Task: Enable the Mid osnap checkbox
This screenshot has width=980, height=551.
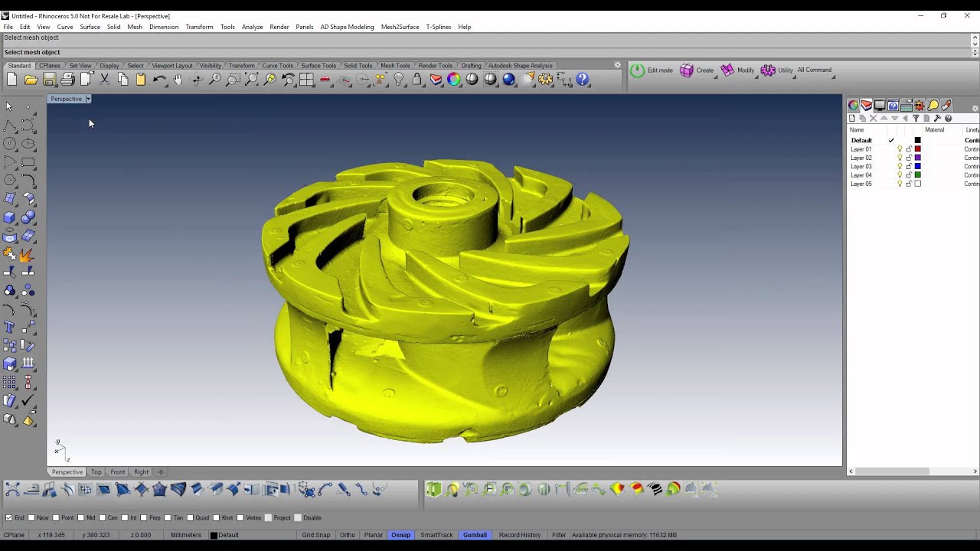Action: [81, 518]
